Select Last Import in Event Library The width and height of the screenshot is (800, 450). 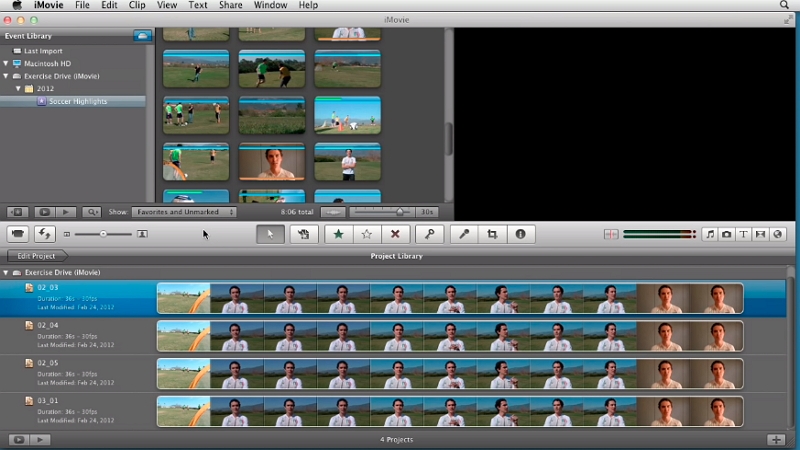(43, 51)
